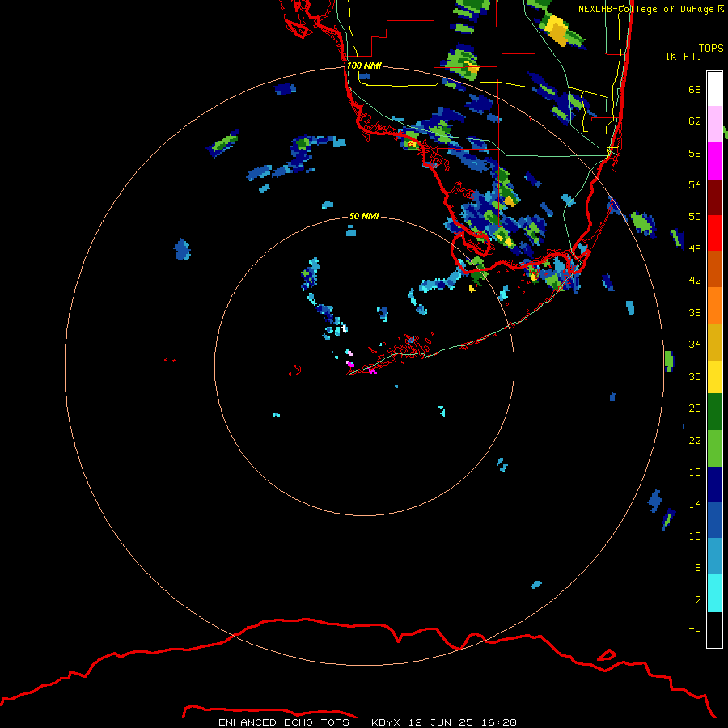Click the 12 JUN 25 date stamp
The width and height of the screenshot is (728, 728).
pos(441,722)
